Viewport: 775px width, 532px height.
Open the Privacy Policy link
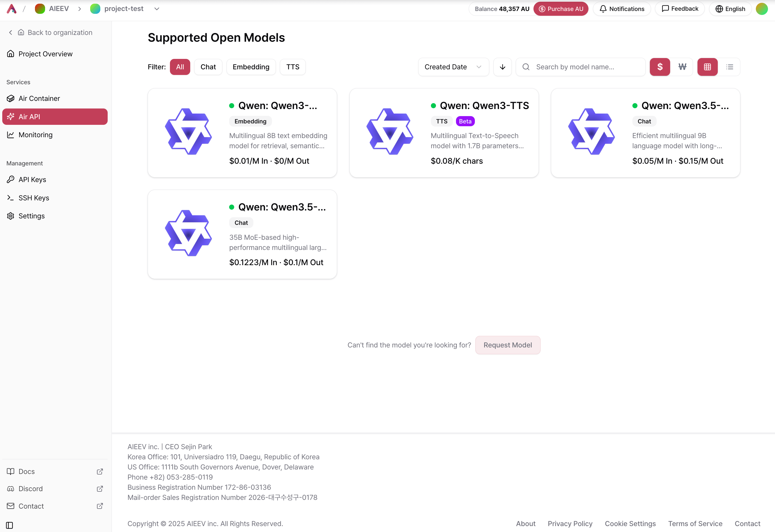point(570,524)
